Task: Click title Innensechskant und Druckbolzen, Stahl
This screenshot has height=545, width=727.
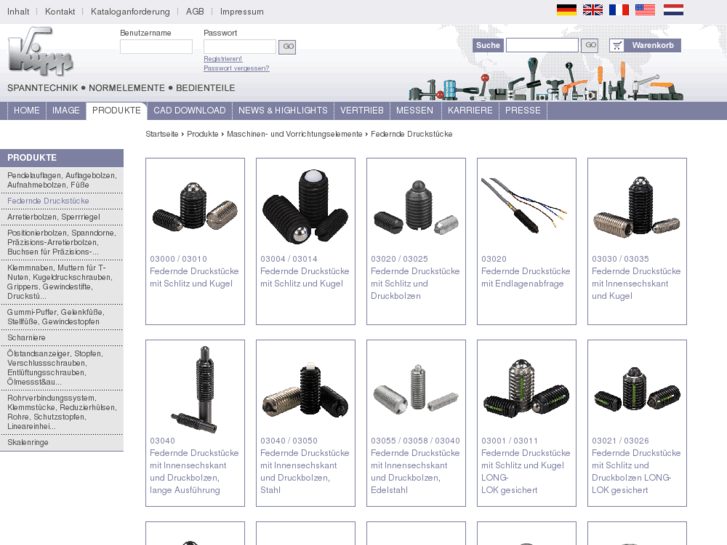Action: (305, 471)
